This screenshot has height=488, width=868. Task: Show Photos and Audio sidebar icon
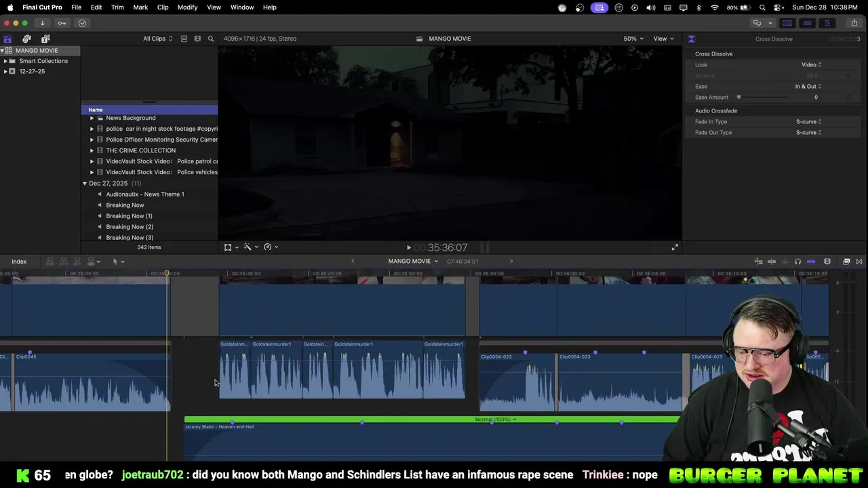26,39
